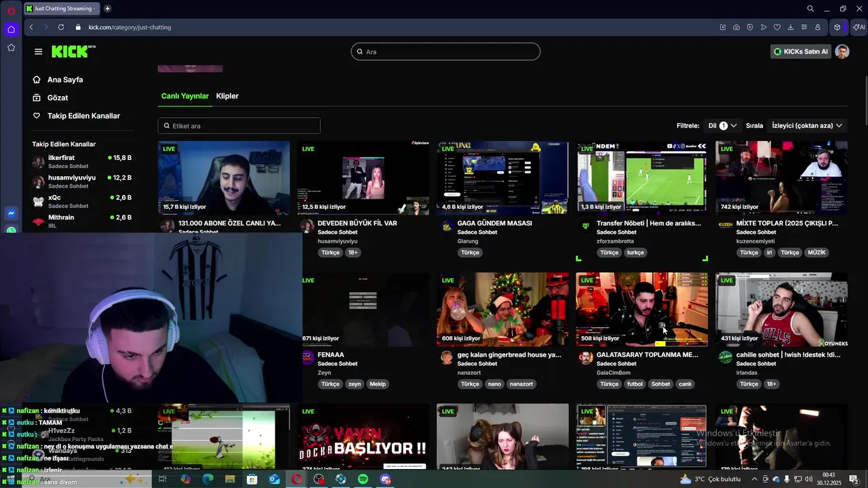The image size is (868, 488).
Task: Open the cahille sohbet stream thumbnail
Action: coord(781,310)
